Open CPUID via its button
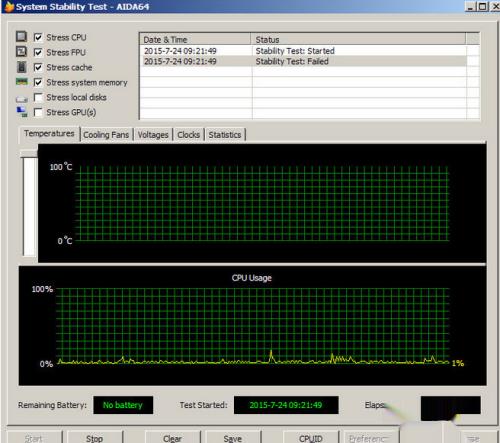Viewport: 500px width, 443px height. 311,438
